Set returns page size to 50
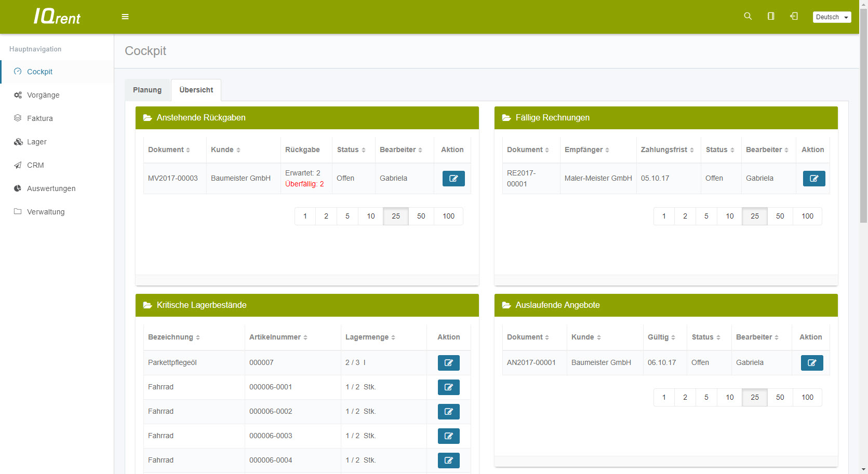This screenshot has width=868, height=474. pyautogui.click(x=421, y=216)
